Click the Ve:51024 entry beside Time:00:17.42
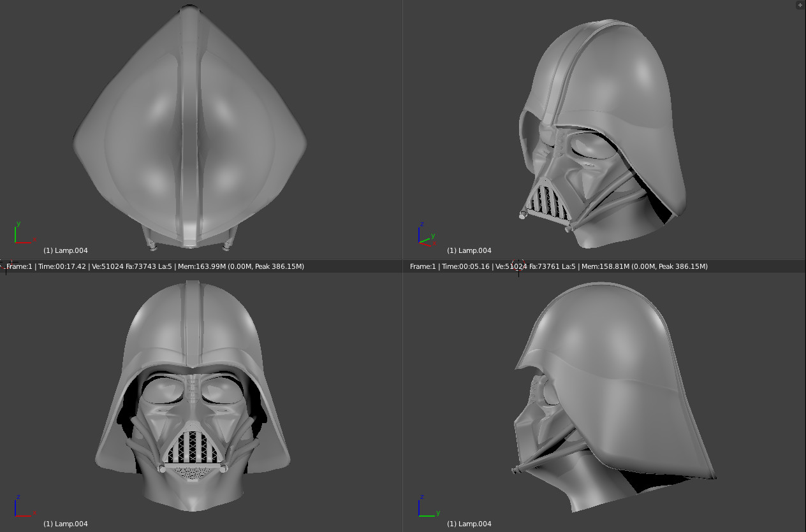 [x=109, y=266]
